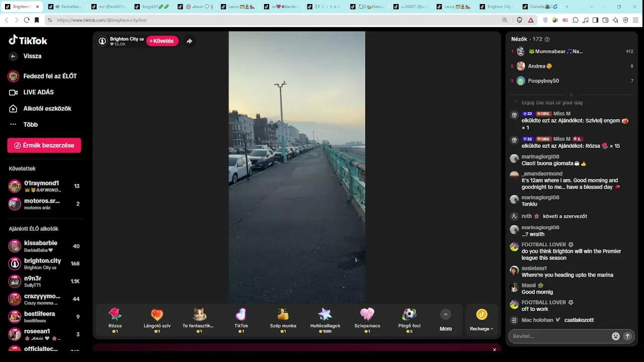Screen dimensions: 644x362
Task: Send Szívpamacs heart gift
Action: click(x=367, y=320)
